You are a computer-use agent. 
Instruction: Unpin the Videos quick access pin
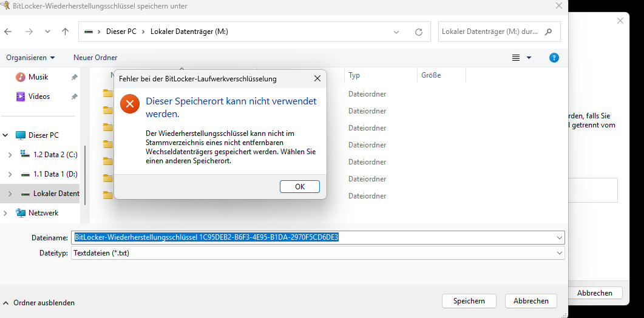(74, 96)
